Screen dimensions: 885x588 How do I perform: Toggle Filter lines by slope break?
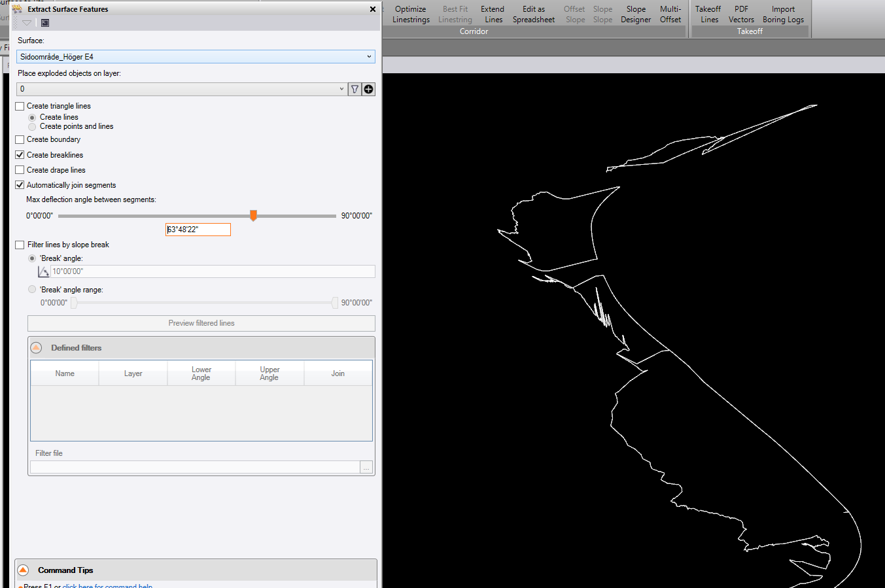(x=20, y=245)
